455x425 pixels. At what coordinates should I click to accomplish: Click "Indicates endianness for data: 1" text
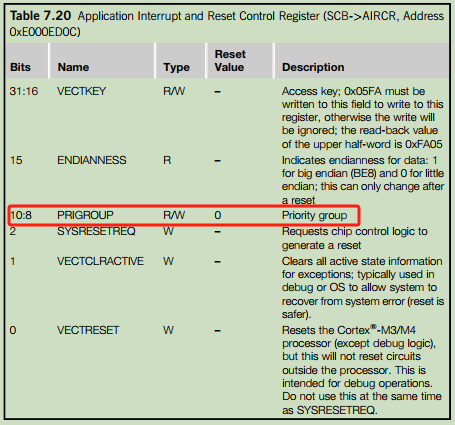pyautogui.click(x=359, y=160)
